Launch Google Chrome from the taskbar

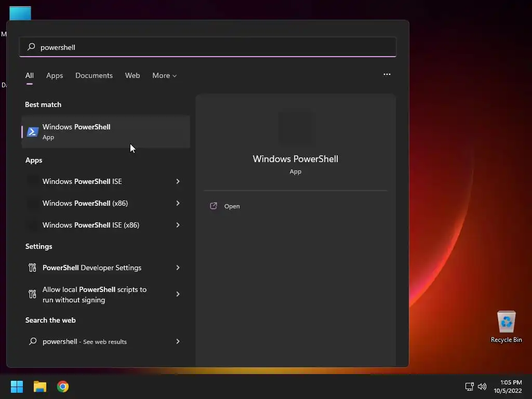[x=63, y=387]
